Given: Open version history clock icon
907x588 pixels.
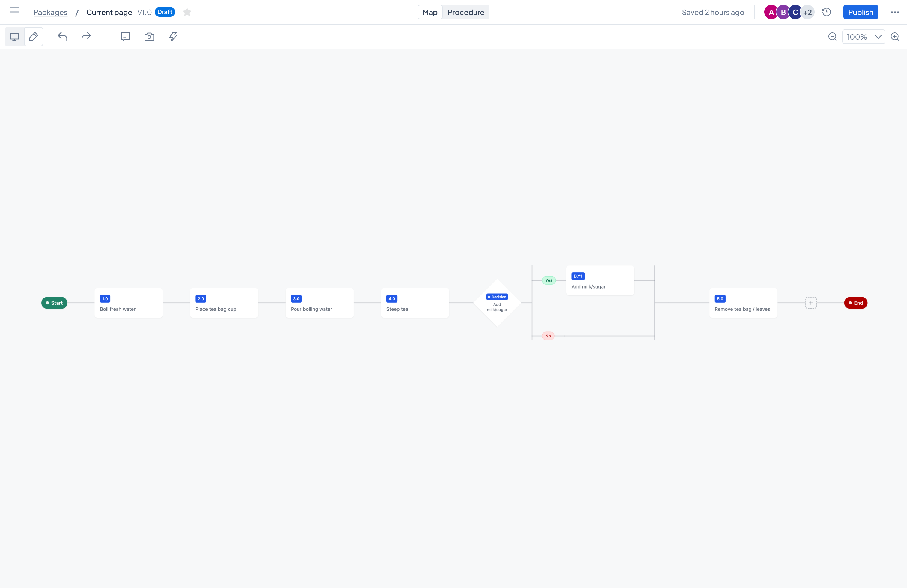Looking at the screenshot, I should pyautogui.click(x=826, y=12).
